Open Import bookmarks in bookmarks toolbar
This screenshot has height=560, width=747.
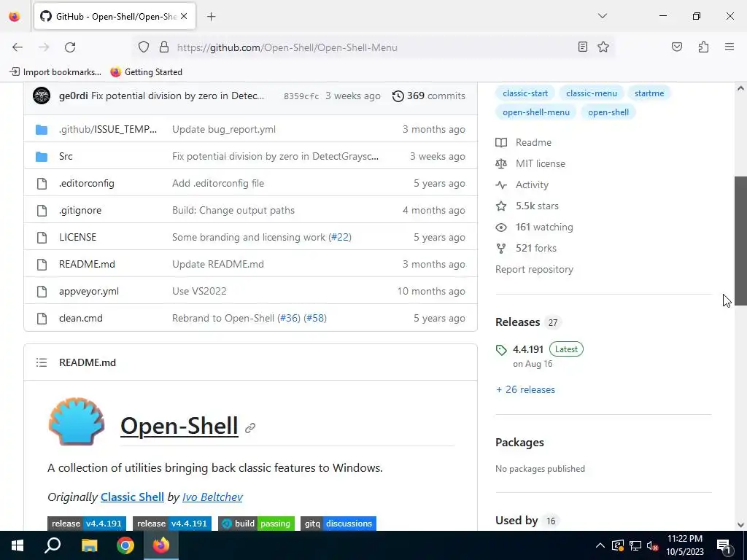pyautogui.click(x=55, y=72)
